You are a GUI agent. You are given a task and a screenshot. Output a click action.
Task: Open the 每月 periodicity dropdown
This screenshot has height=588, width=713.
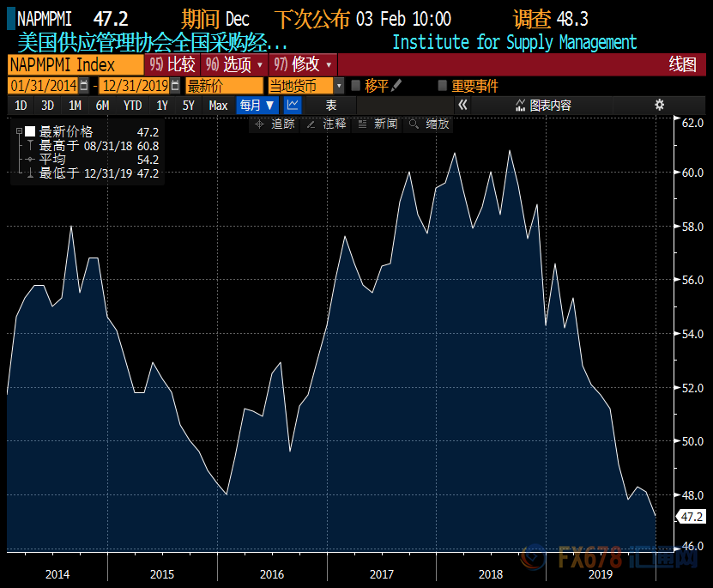[x=257, y=105]
